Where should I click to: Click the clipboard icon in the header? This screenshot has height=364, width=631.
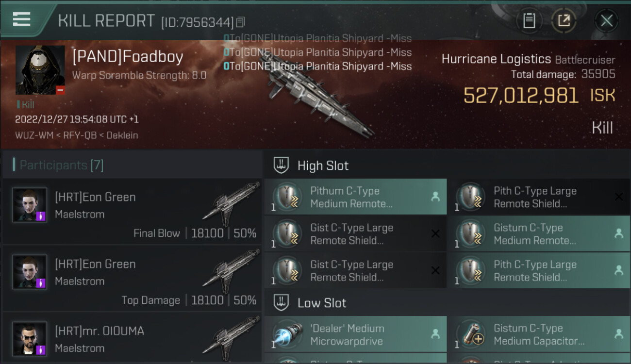pos(529,20)
